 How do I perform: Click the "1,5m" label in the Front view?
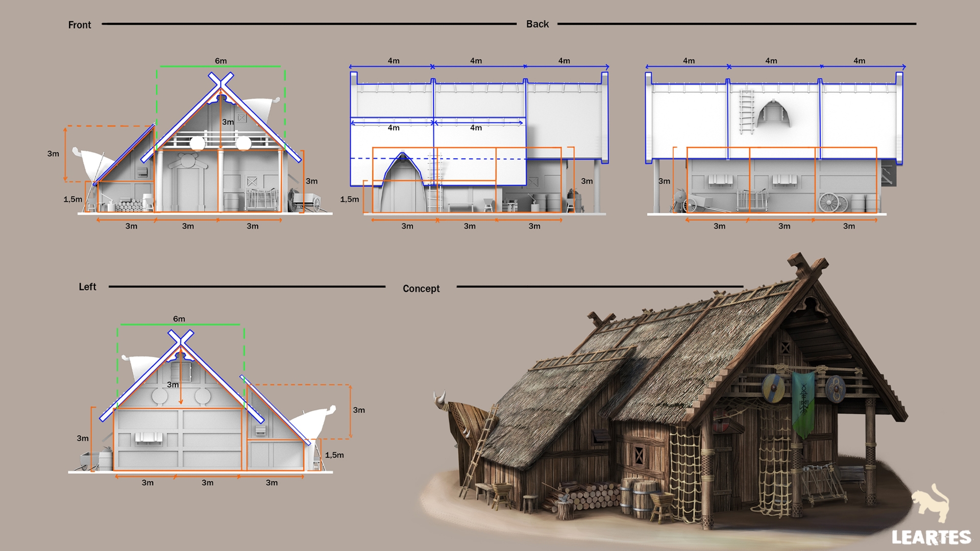(72, 199)
